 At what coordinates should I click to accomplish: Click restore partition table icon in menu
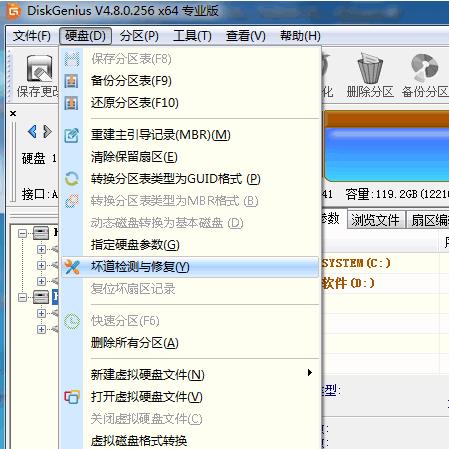click(x=72, y=103)
